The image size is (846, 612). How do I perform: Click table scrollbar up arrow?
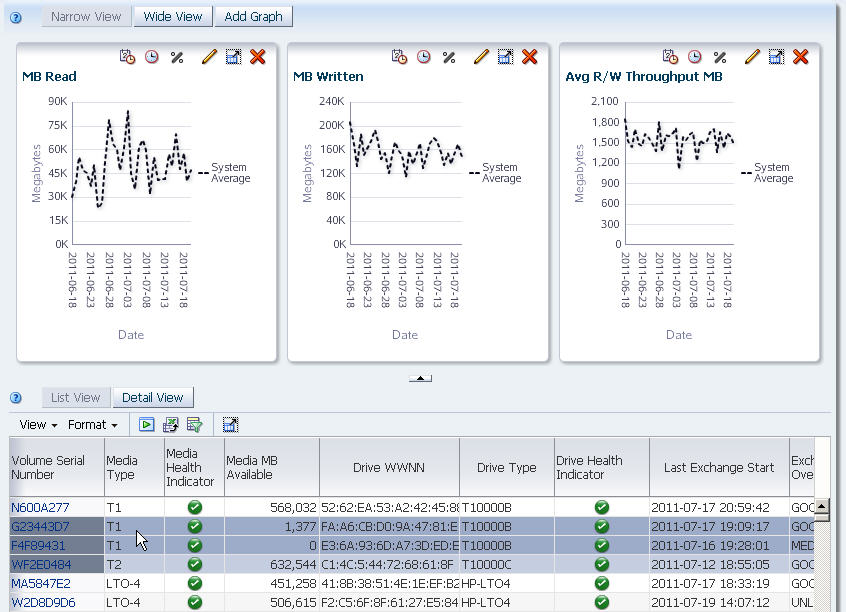[x=822, y=506]
